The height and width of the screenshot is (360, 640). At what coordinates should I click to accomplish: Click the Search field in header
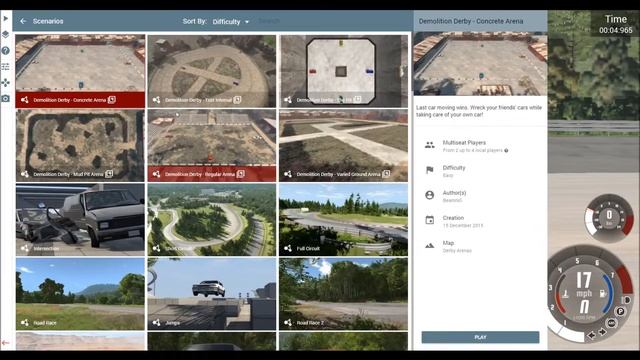coord(269,21)
